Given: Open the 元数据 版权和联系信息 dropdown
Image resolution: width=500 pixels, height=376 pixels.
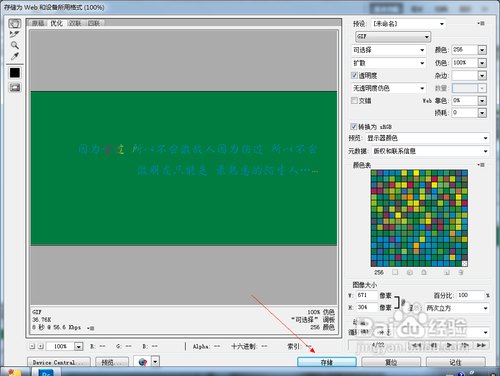Looking at the screenshot, I should (x=431, y=151).
